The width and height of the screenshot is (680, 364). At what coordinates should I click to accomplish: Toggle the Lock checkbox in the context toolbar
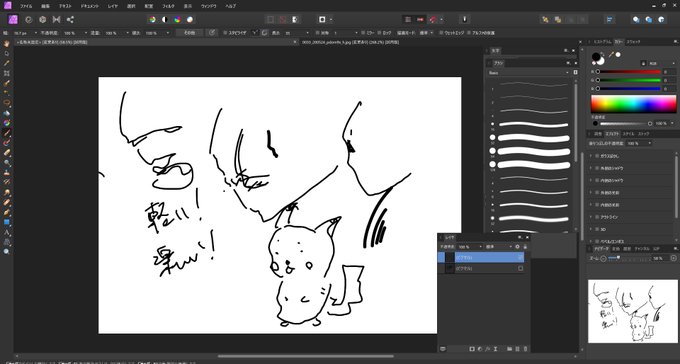click(379, 33)
